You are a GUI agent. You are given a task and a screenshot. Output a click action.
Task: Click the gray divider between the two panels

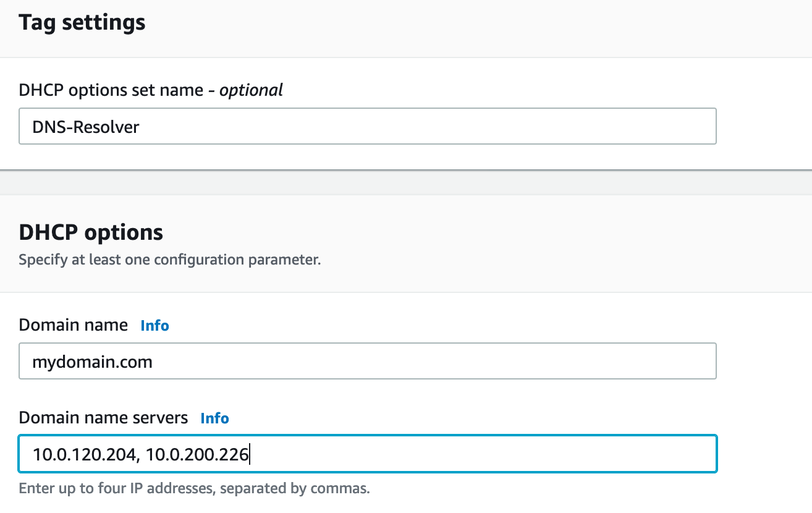click(x=406, y=182)
